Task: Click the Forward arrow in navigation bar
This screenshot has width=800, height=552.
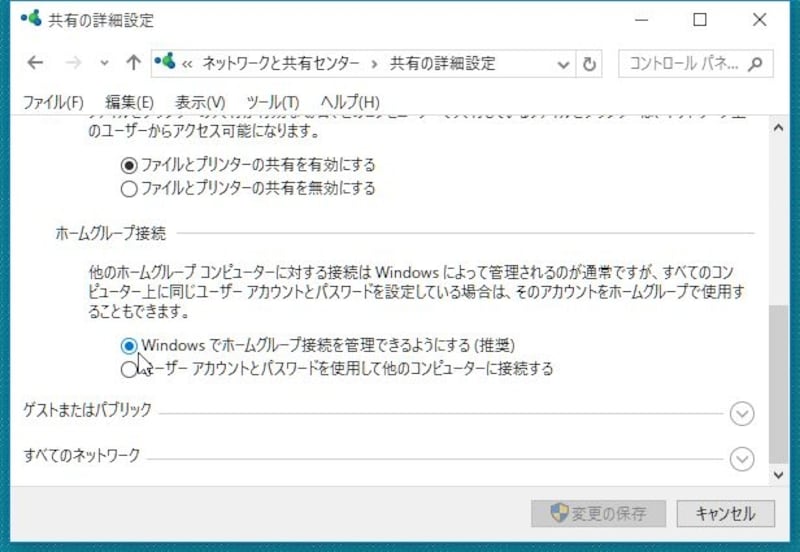Action: (x=73, y=63)
